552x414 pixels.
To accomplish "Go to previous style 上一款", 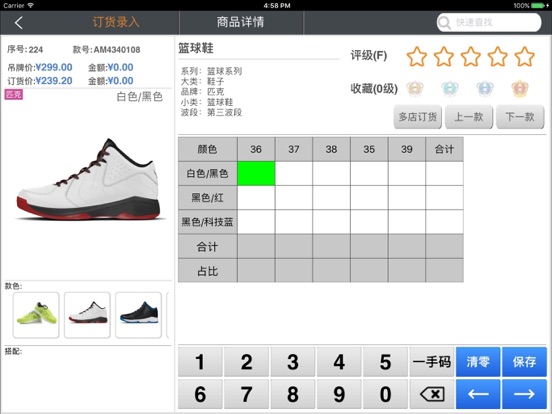I will click(x=469, y=117).
